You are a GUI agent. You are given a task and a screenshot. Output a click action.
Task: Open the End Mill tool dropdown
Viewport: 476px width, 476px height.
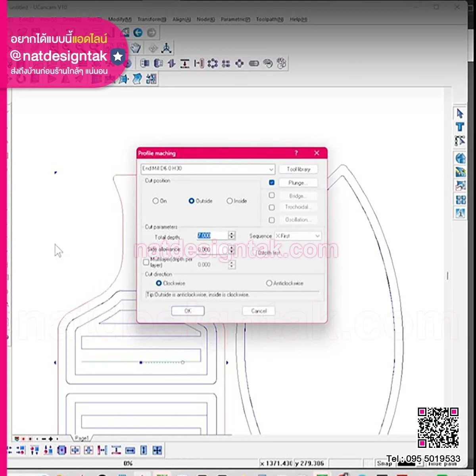click(271, 169)
